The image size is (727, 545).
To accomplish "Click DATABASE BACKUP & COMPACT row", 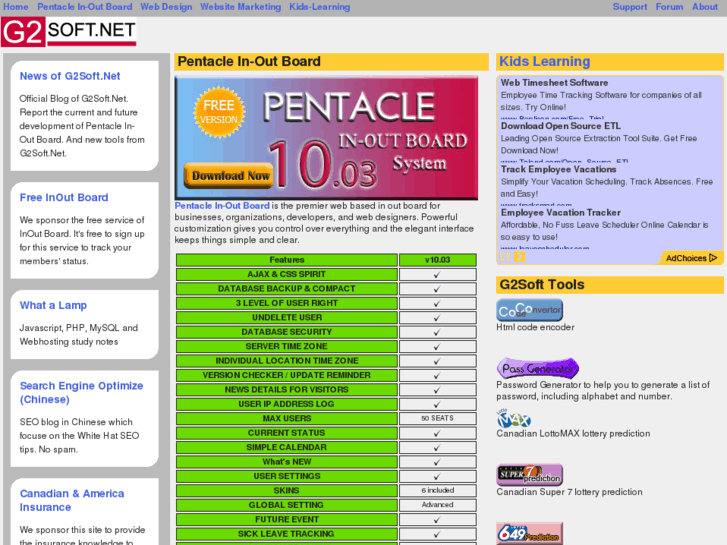I will [326, 289].
